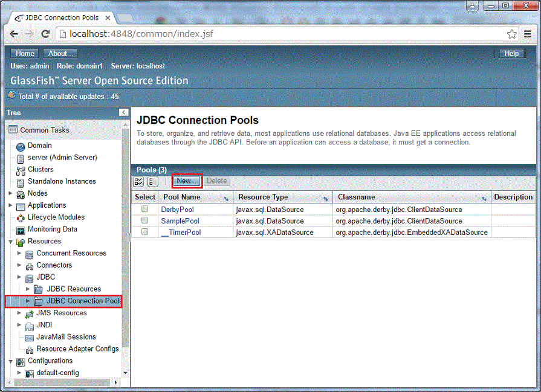Select the JDBC Connection Pools browser tab
The height and width of the screenshot is (392, 541).
click(62, 18)
